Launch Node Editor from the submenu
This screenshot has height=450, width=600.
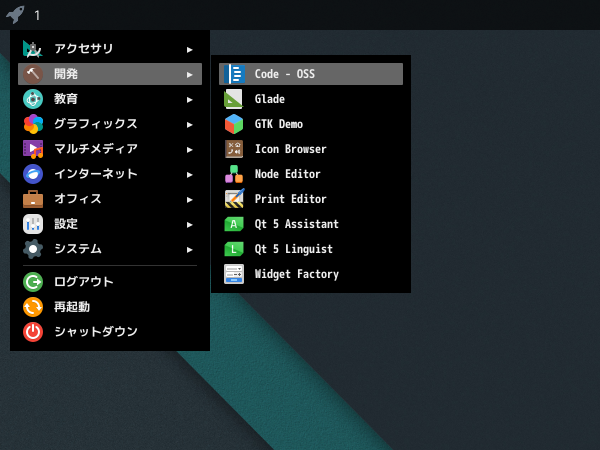pyautogui.click(x=311, y=174)
